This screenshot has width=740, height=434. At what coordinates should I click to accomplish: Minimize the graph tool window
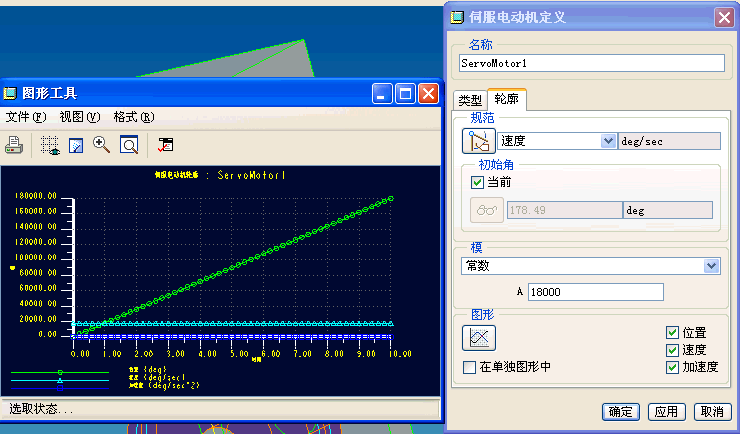tap(382, 93)
